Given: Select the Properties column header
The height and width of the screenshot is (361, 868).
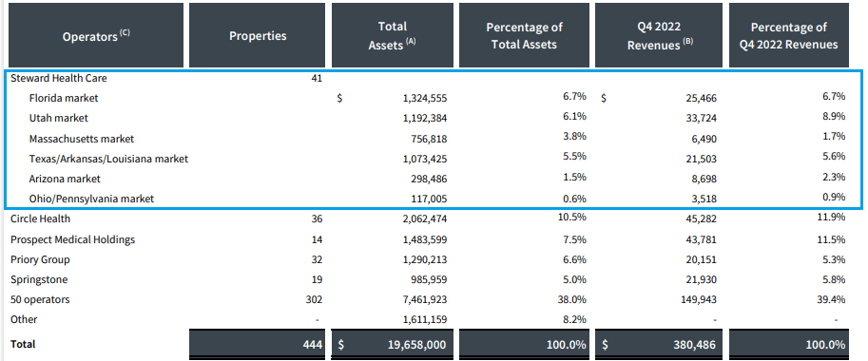Looking at the screenshot, I should 258,35.
